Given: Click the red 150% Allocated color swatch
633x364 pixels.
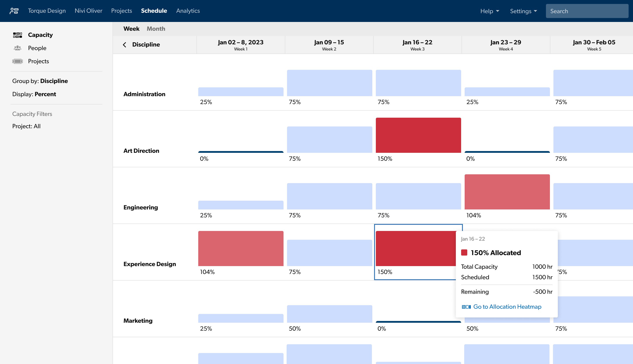Looking at the screenshot, I should [x=465, y=252].
